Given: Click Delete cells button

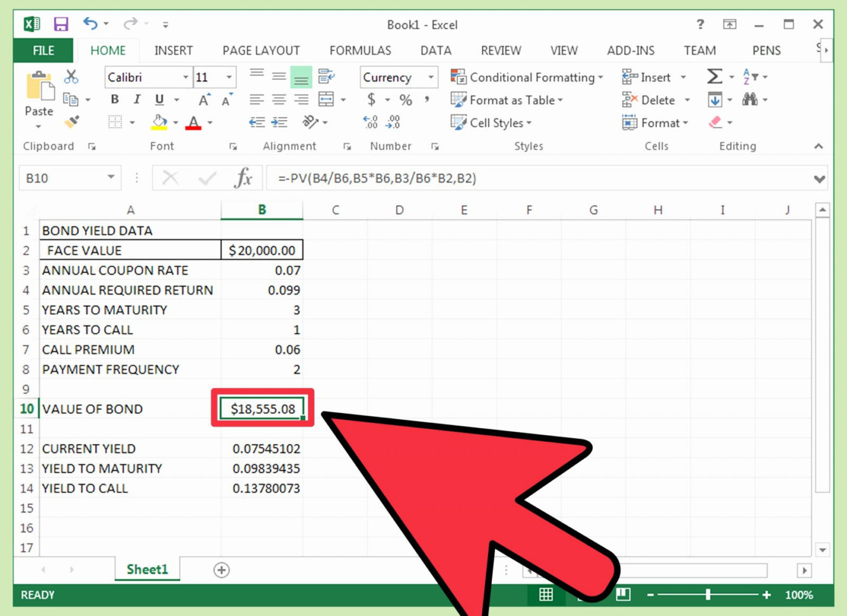Looking at the screenshot, I should click(649, 100).
